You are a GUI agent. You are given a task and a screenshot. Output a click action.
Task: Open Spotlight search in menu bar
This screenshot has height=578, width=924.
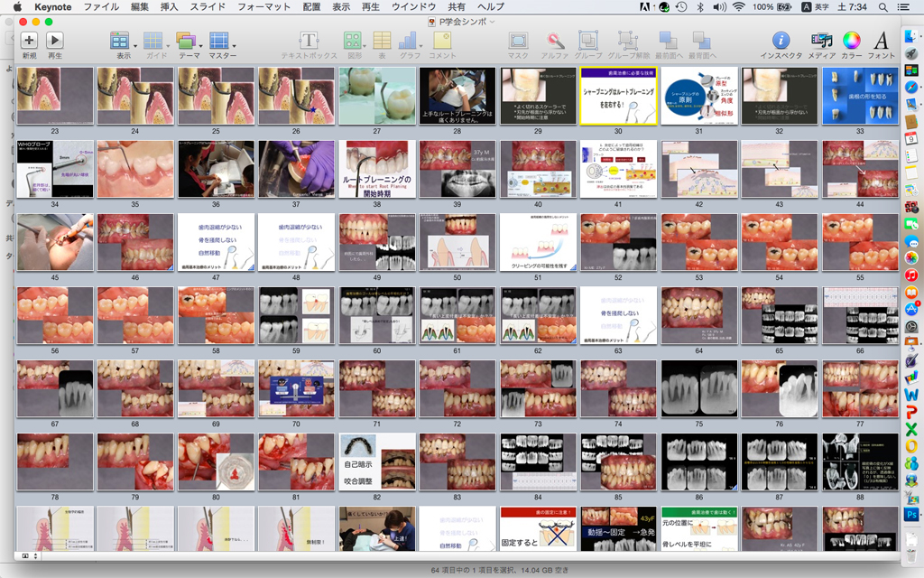click(882, 7)
